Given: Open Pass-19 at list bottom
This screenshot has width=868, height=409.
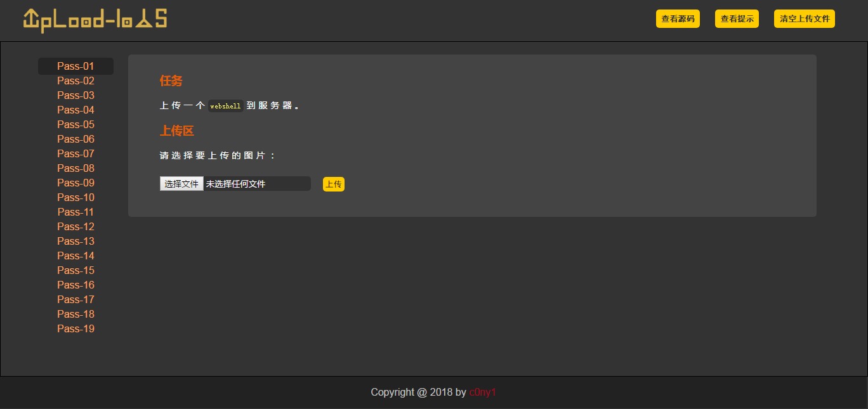Looking at the screenshot, I should 76,328.
